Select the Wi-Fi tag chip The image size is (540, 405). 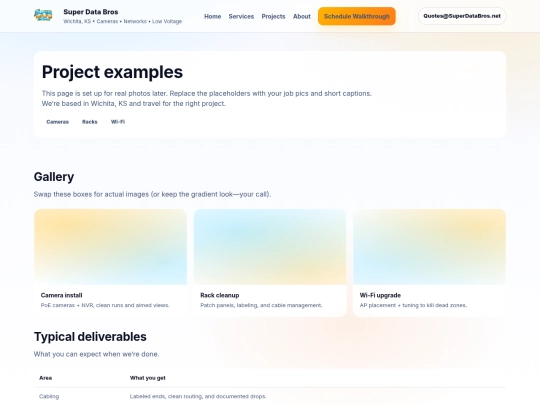(118, 122)
